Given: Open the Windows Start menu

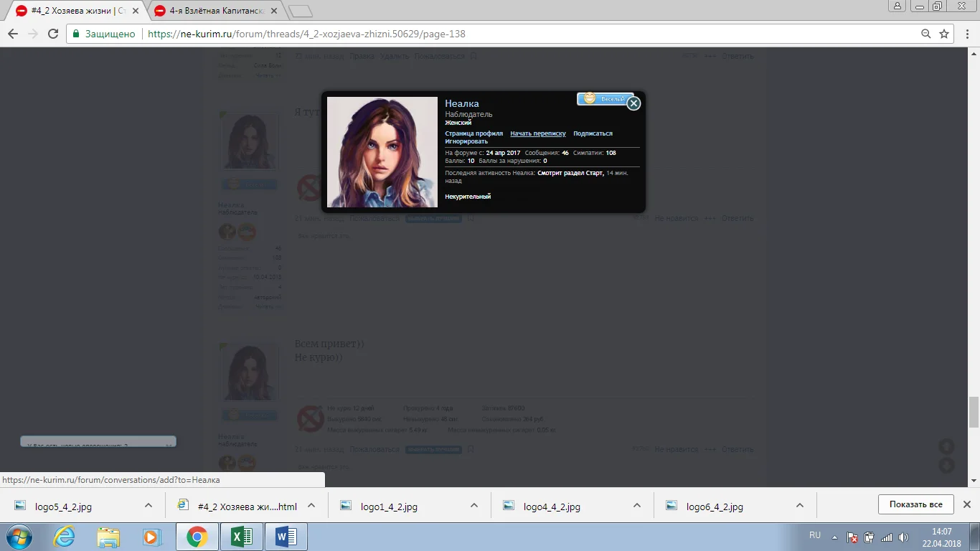Looking at the screenshot, I should click(18, 537).
